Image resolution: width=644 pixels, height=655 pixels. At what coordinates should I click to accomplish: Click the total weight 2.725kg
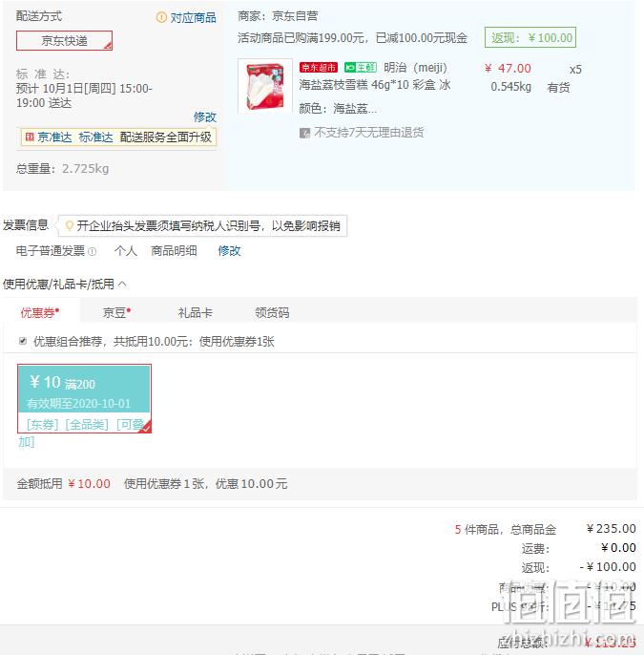click(86, 169)
